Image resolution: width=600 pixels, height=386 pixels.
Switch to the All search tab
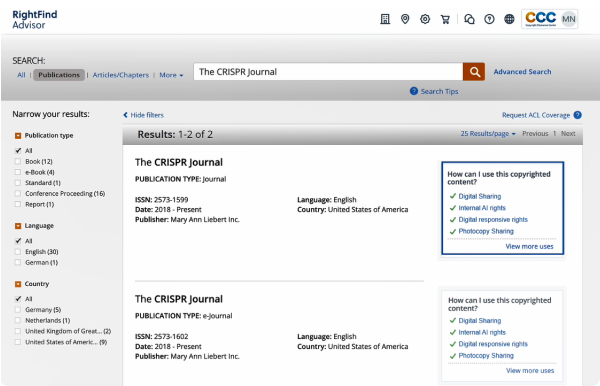point(21,75)
